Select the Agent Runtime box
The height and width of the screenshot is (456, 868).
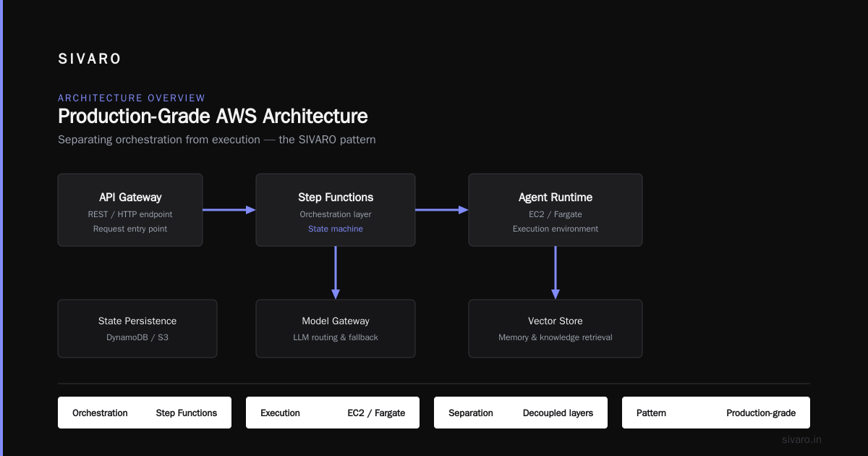(556, 210)
